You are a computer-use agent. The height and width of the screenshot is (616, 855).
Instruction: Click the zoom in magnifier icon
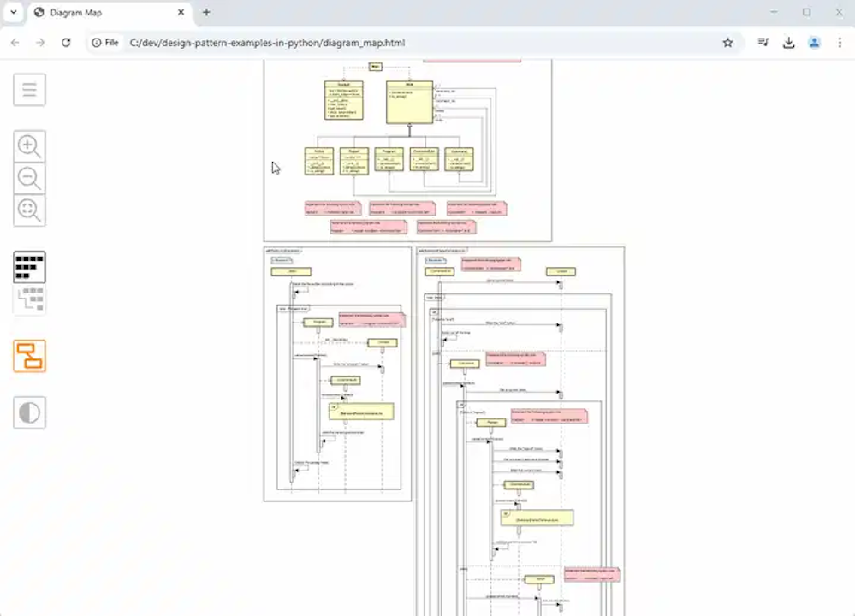29,146
